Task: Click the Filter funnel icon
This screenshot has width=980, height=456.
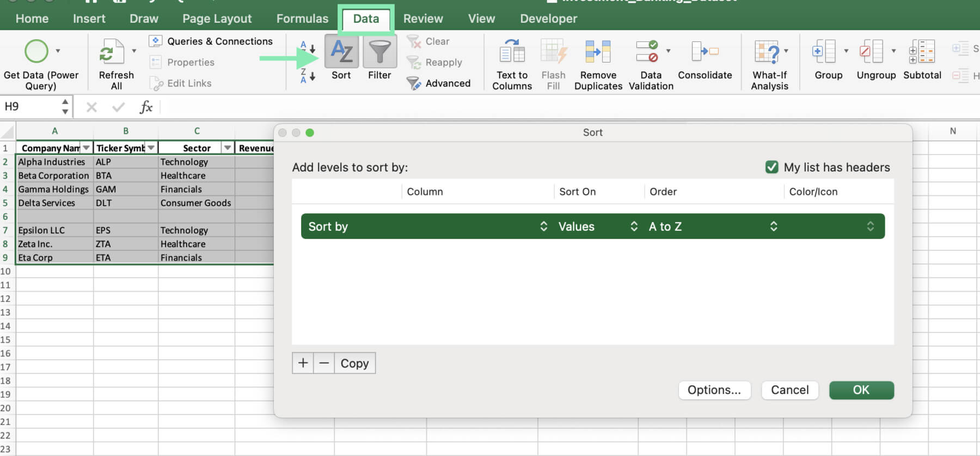Action: tap(379, 52)
